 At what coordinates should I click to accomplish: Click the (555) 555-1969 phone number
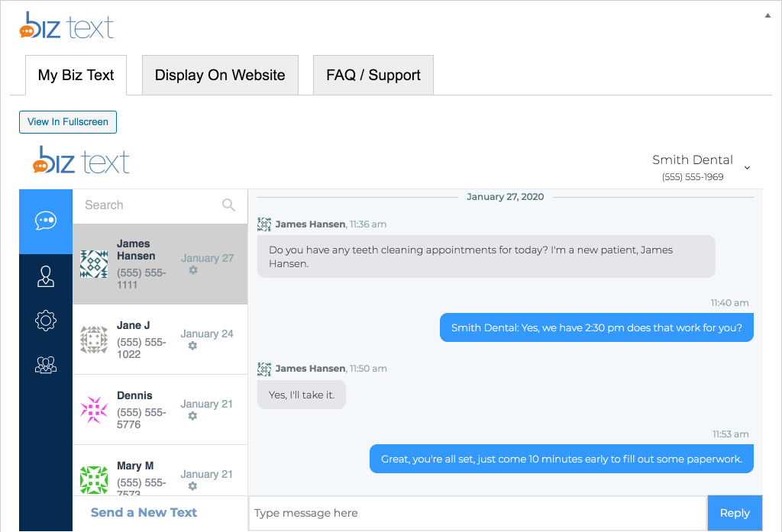click(x=692, y=177)
